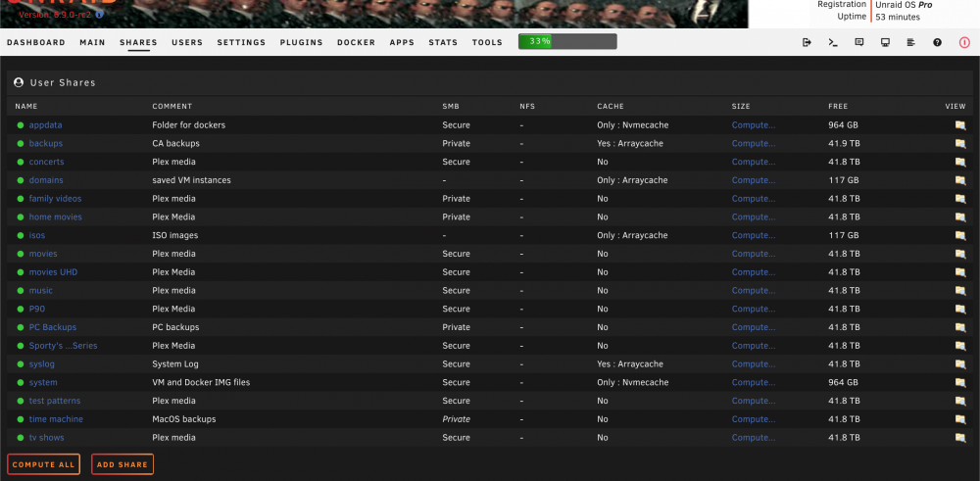This screenshot has width=980, height=481.
Task: Click the logout icon in top toolbar
Action: (x=807, y=42)
